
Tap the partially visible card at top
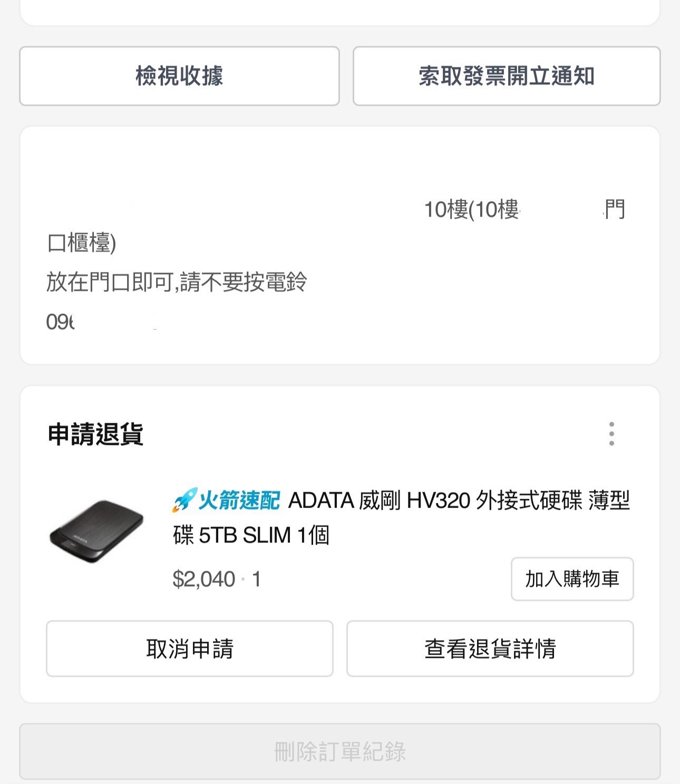(340, 13)
